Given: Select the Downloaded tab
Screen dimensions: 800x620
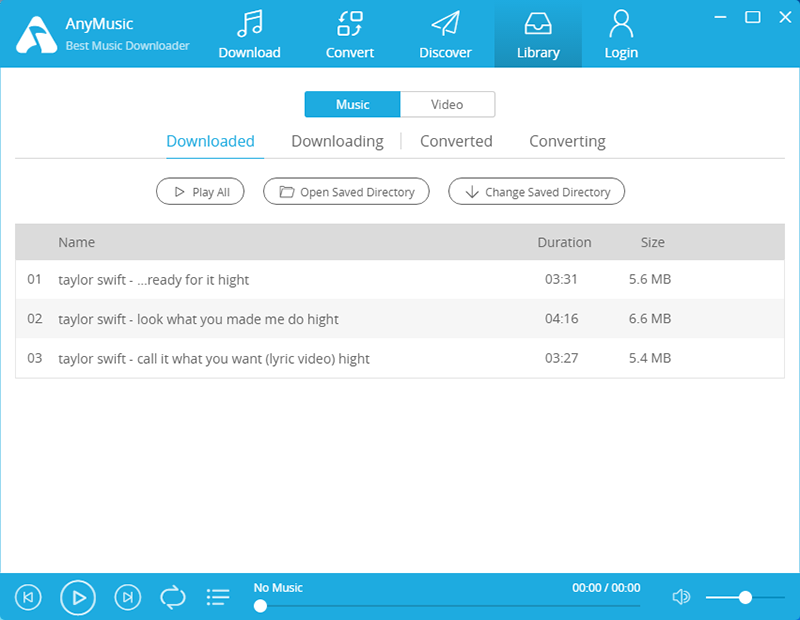Looking at the screenshot, I should [210, 141].
